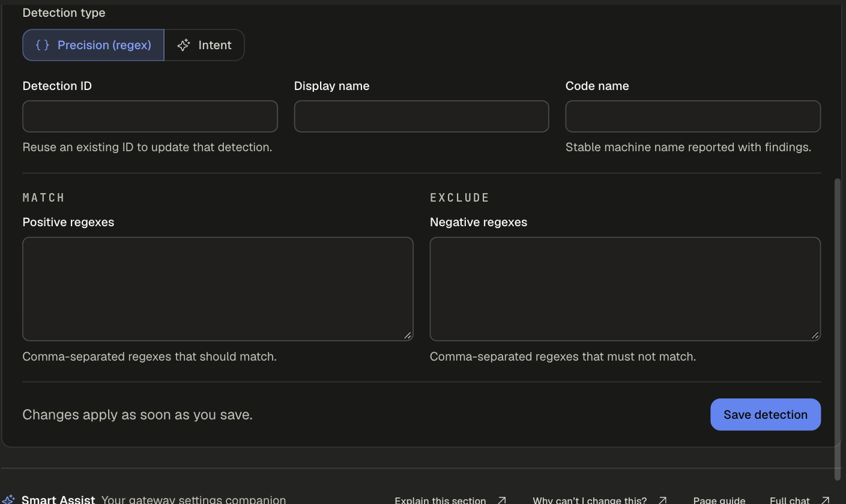
Task: Open the Explain this section link
Action: (x=451, y=500)
